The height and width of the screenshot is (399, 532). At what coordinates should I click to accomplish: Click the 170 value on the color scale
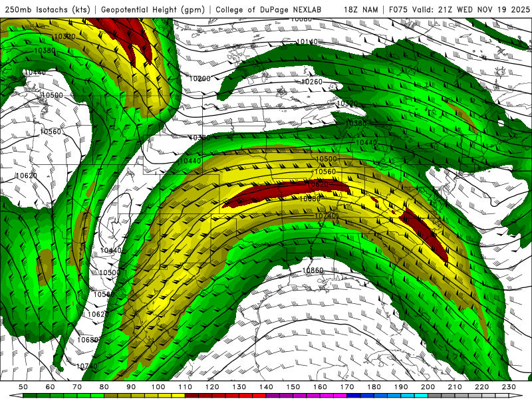[347, 387]
